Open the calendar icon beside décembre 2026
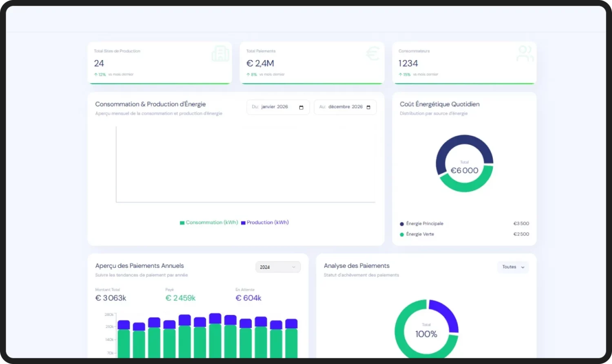612x364 pixels. [x=368, y=107]
